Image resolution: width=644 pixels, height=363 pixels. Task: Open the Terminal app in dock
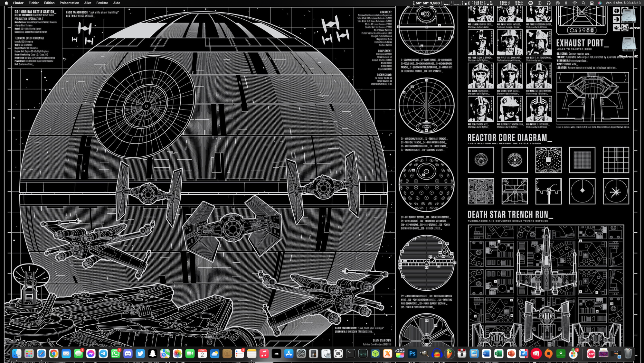pyautogui.click(x=350, y=354)
